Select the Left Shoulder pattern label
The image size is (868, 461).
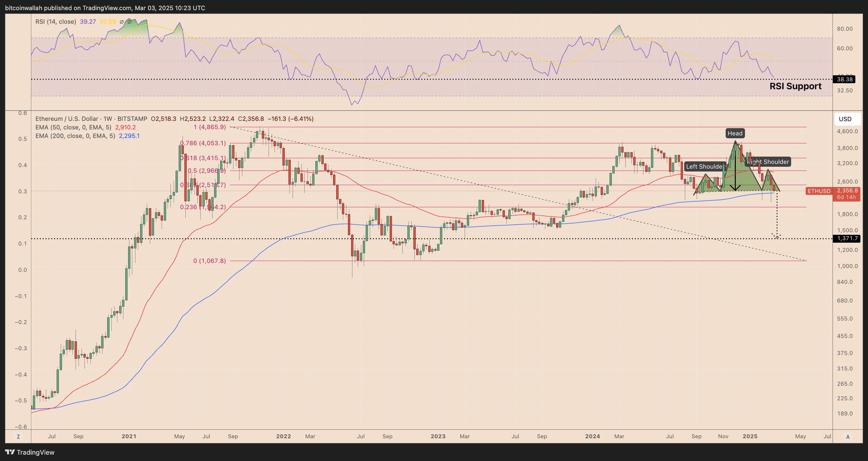pyautogui.click(x=704, y=166)
